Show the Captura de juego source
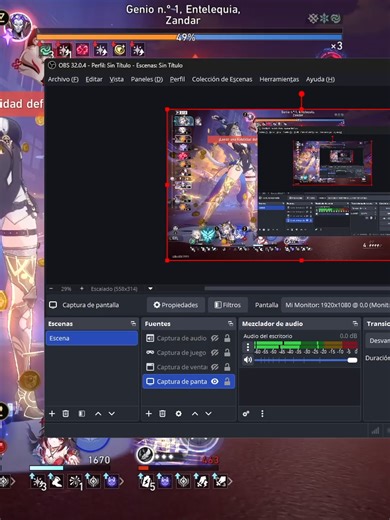Screen dimensions: 390x520 pyautogui.click(x=215, y=353)
